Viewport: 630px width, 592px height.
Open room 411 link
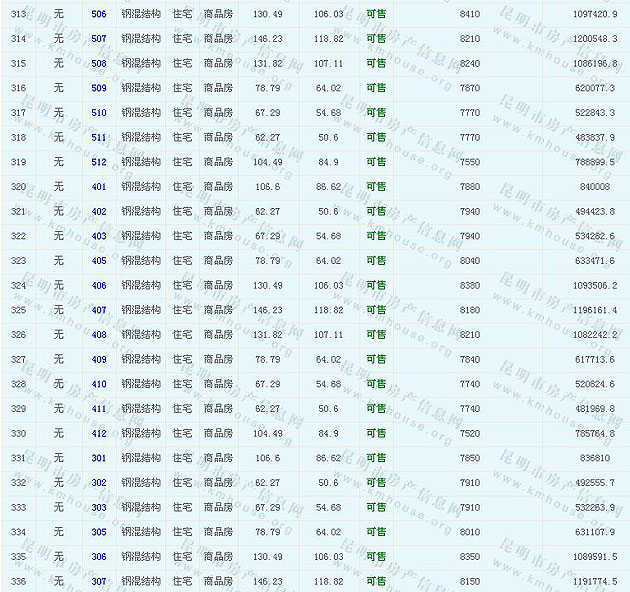point(98,409)
